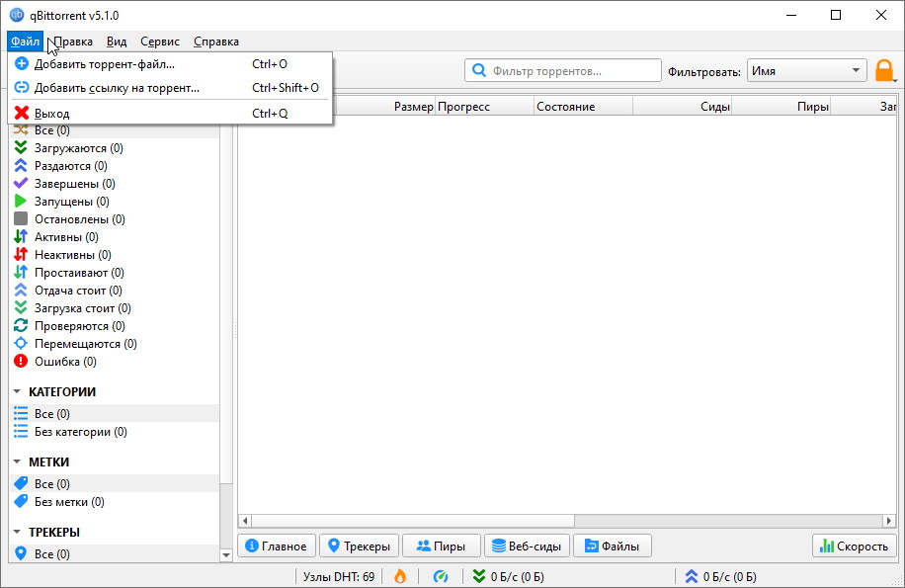905x588 pixels.
Task: Open the Файлы details tab
Action: tap(613, 546)
